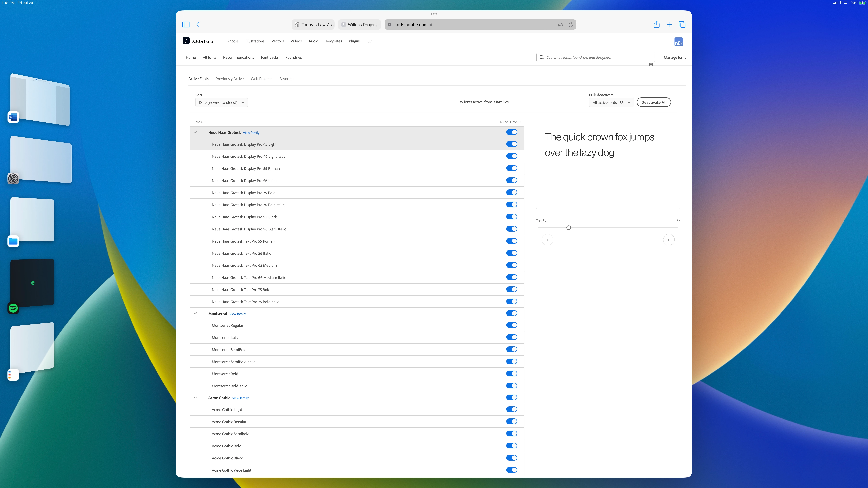
Task: Reload the page with refresh icon
Action: [x=570, y=25]
